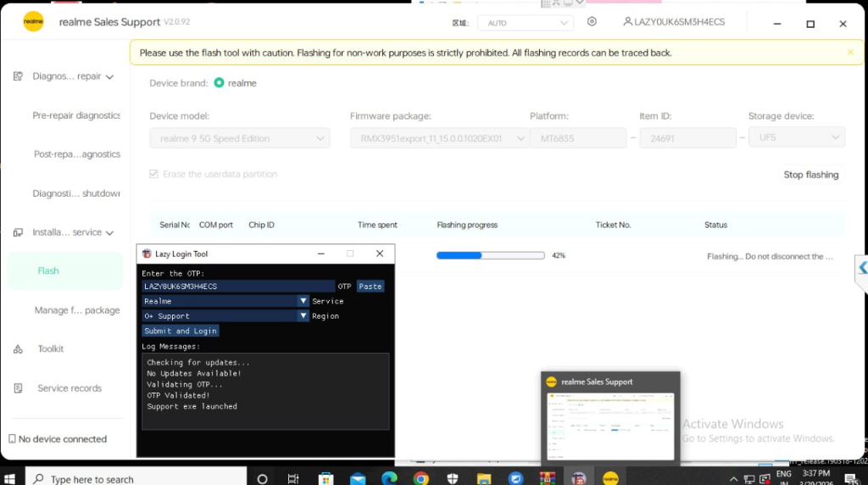Open Task View on the taskbar
Image resolution: width=868 pixels, height=485 pixels.
(293, 479)
